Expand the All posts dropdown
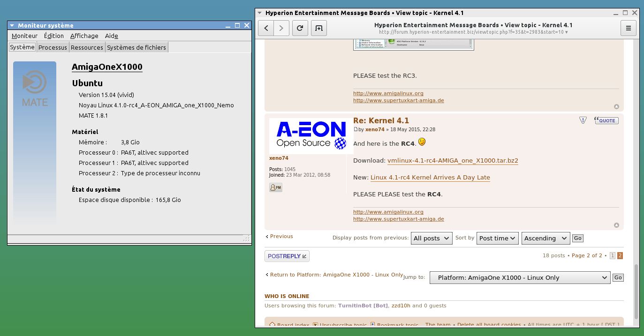 (x=432, y=238)
